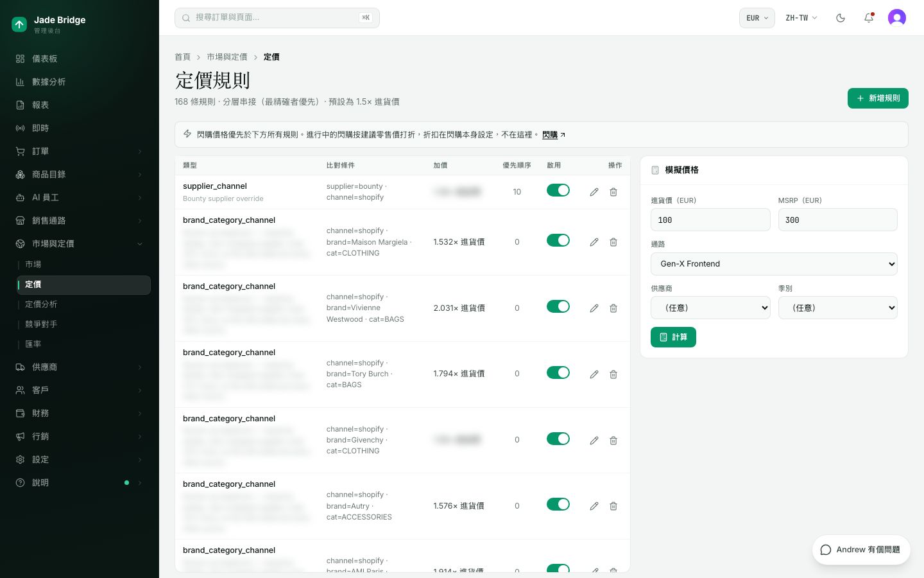This screenshot has height=578, width=924.
Task: Disable the Tory Burch rule toggle
Action: click(558, 372)
